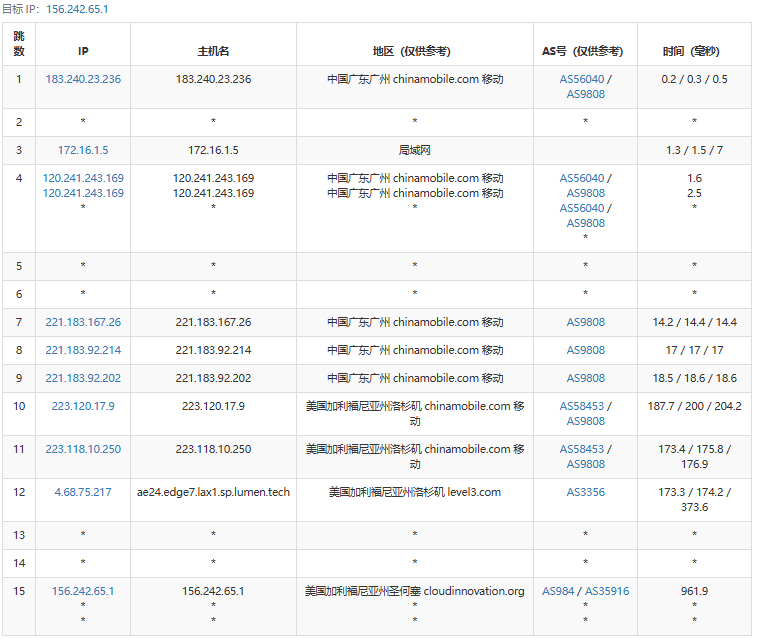Select time value 187.7 / 200 / 204.2
Screen dimensions: 757x639
pos(694,406)
